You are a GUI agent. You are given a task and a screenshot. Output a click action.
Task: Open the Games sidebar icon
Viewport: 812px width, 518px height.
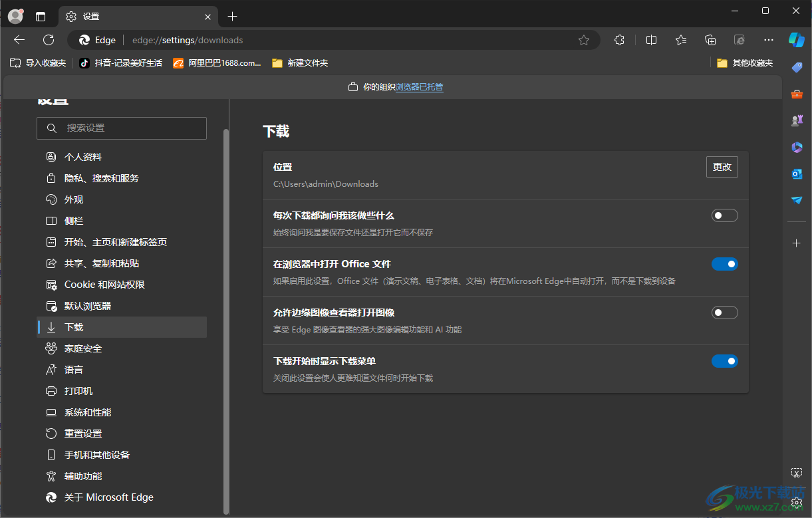pyautogui.click(x=797, y=120)
